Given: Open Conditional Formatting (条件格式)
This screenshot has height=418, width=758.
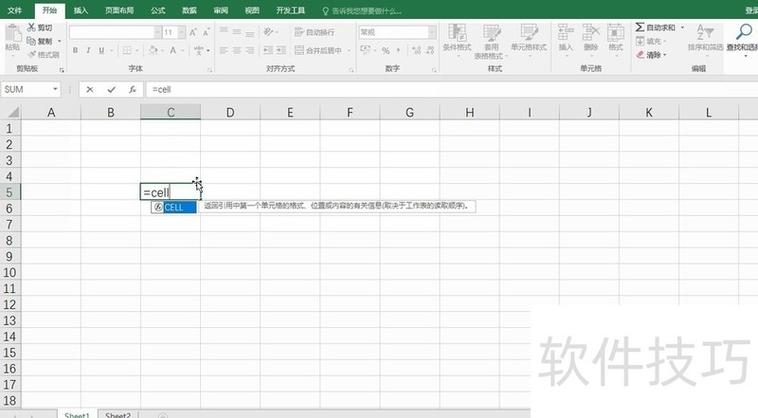Looking at the screenshot, I should pyautogui.click(x=457, y=40).
